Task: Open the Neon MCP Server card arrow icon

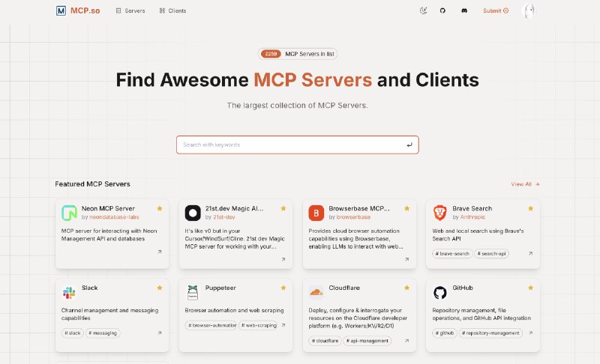Action: point(160,252)
